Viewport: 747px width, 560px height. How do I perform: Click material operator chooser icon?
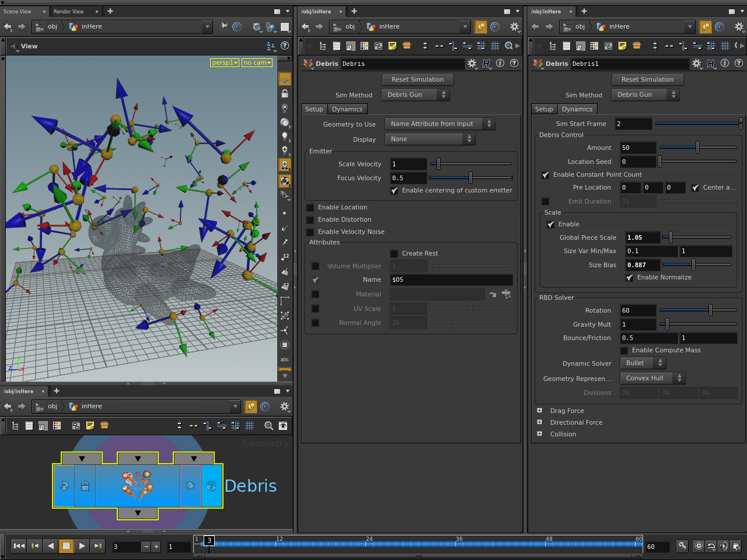point(506,294)
